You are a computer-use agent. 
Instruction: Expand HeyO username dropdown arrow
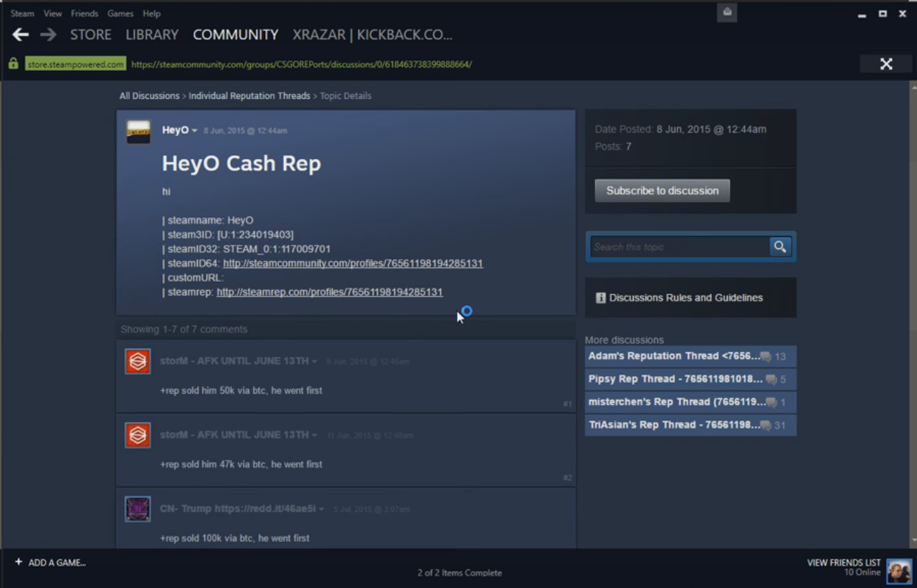click(x=194, y=131)
